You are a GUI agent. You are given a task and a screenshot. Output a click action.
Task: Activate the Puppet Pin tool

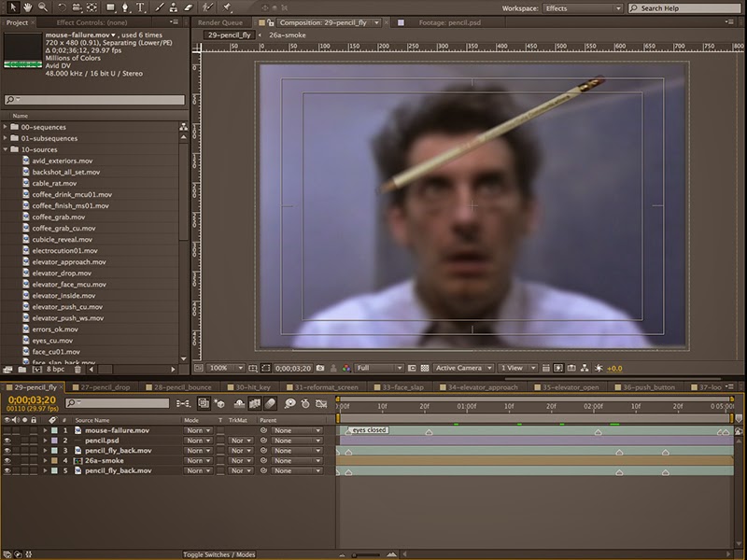(x=227, y=7)
